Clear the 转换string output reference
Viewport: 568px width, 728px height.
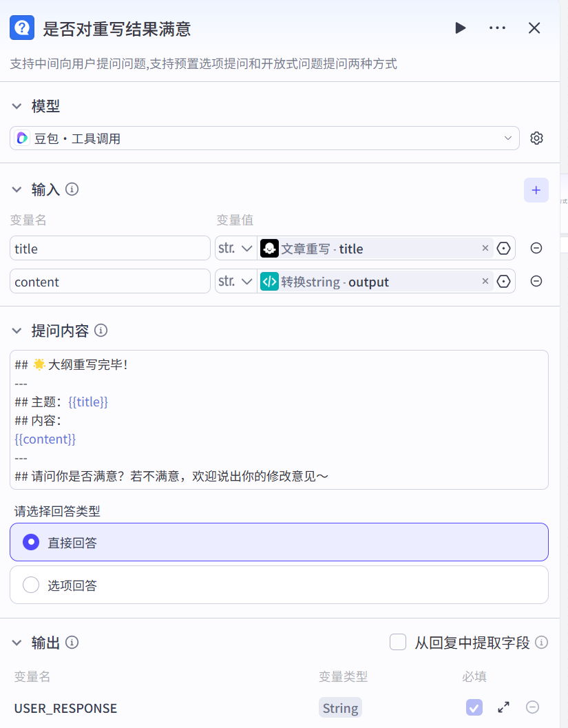(485, 281)
